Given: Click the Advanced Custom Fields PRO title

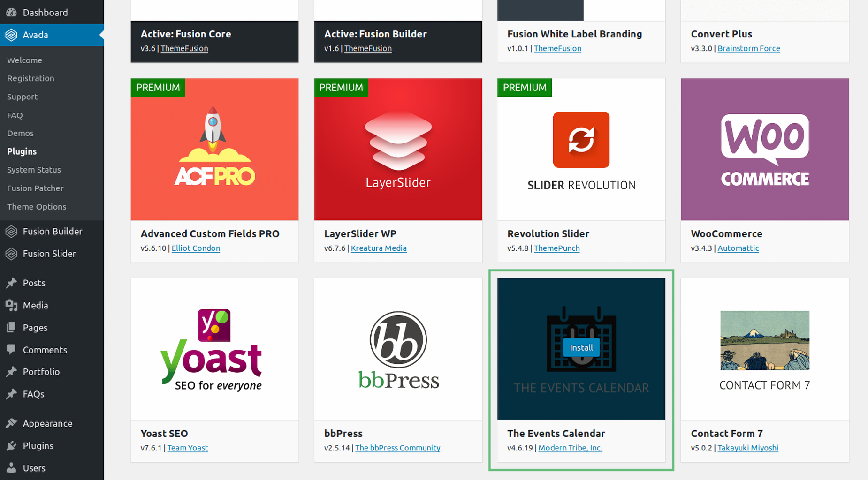Looking at the screenshot, I should tap(210, 233).
